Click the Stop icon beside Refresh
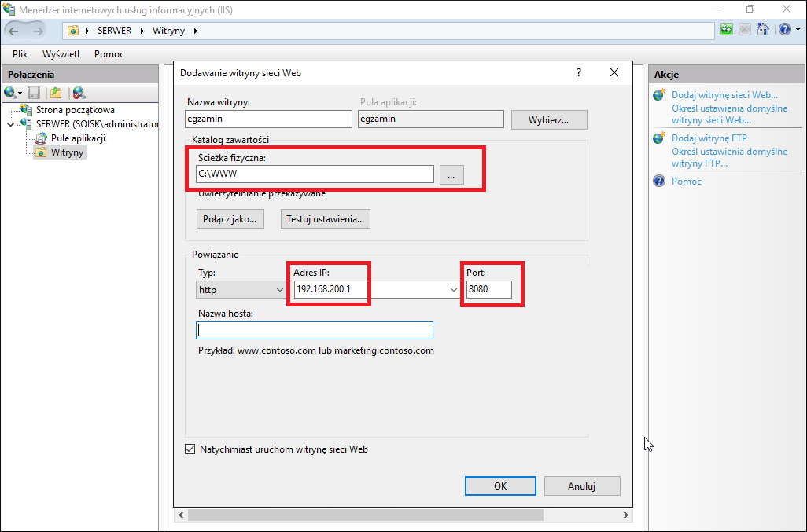Screen dimensions: 807x532 (744, 29)
